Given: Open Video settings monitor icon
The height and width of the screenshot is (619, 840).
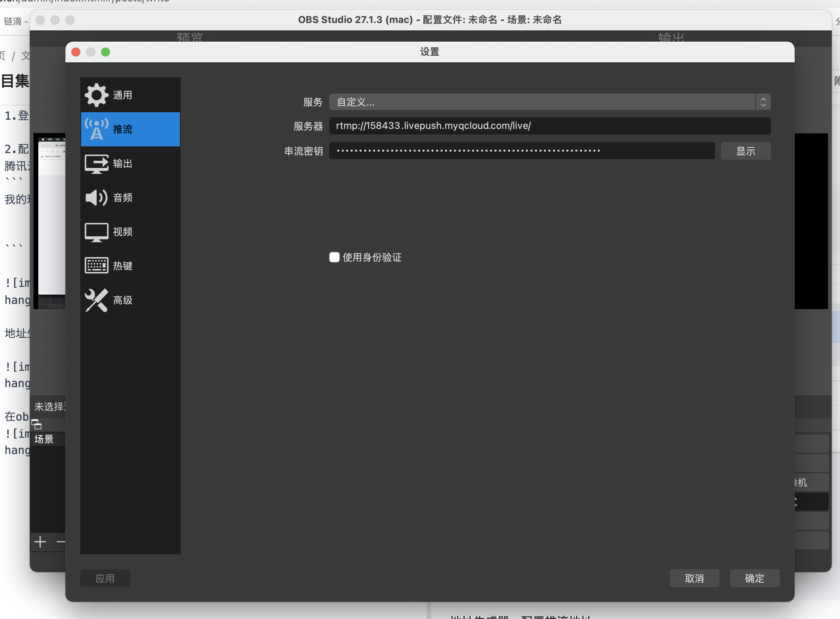Looking at the screenshot, I should (x=96, y=232).
